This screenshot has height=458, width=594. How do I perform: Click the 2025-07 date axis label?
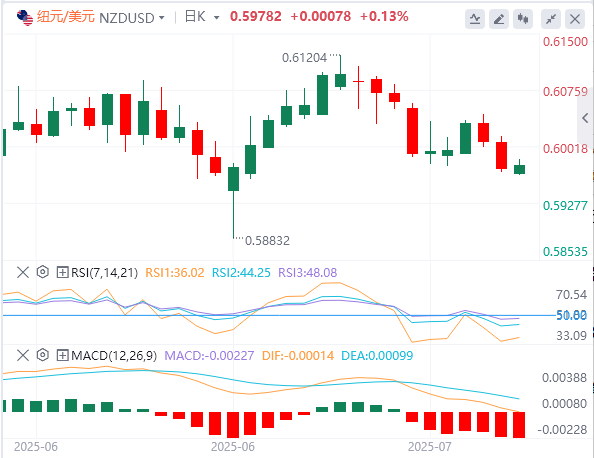pos(430,447)
